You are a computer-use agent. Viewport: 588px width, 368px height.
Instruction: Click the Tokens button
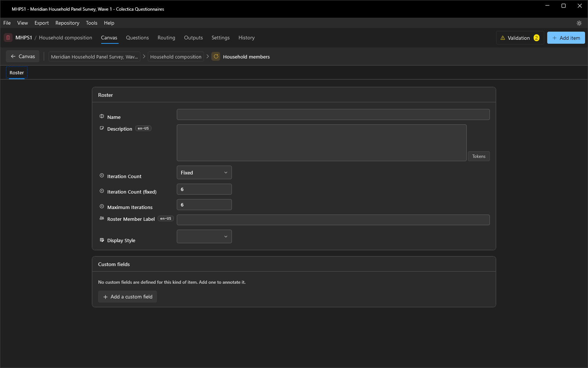478,156
